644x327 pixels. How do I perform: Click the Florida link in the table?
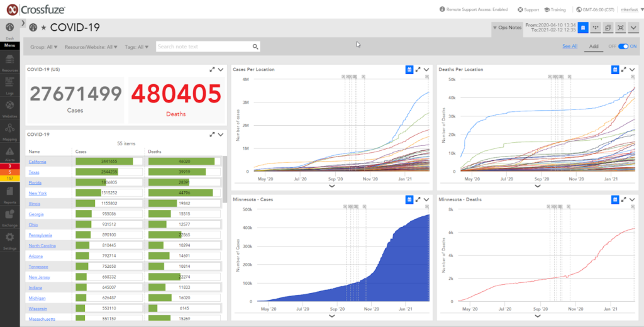point(35,183)
